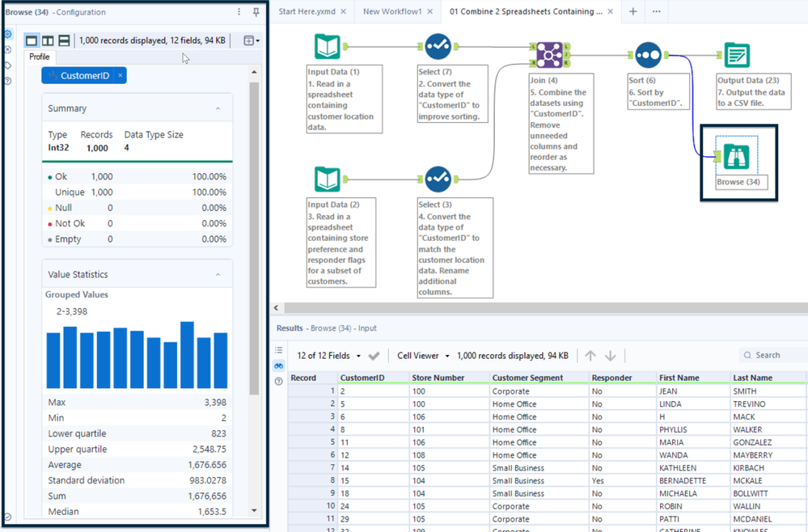Open the Cell Viewer dropdown
This screenshot has width=808, height=532.
point(423,356)
